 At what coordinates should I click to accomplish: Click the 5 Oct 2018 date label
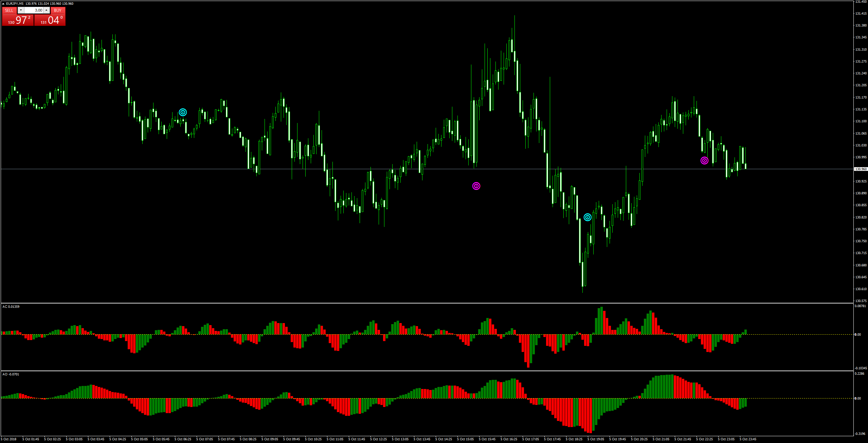pyautogui.click(x=8, y=439)
